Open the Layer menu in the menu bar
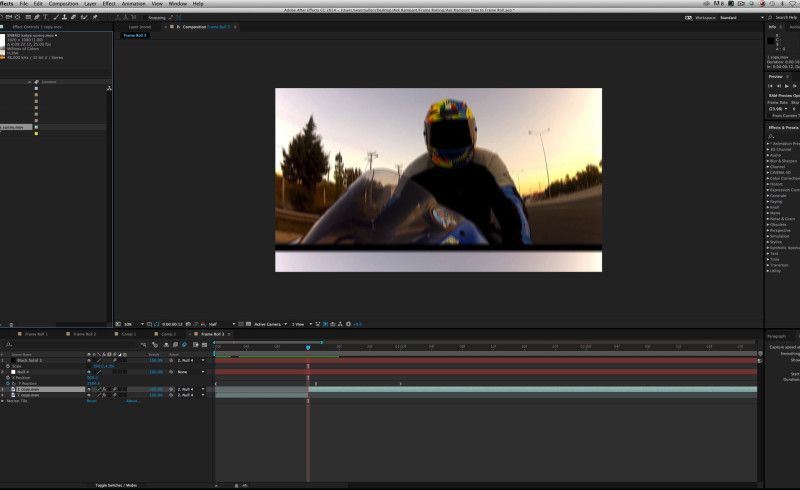 click(x=90, y=4)
